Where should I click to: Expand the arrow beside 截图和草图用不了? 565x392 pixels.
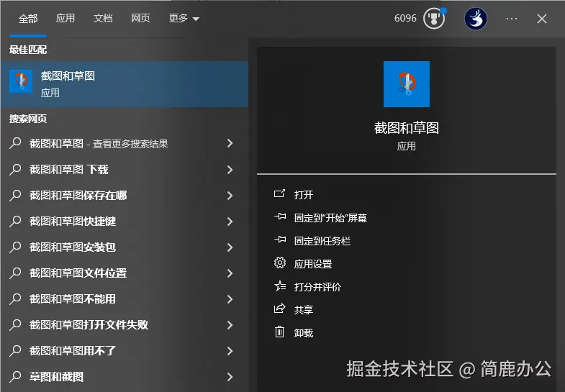click(230, 351)
